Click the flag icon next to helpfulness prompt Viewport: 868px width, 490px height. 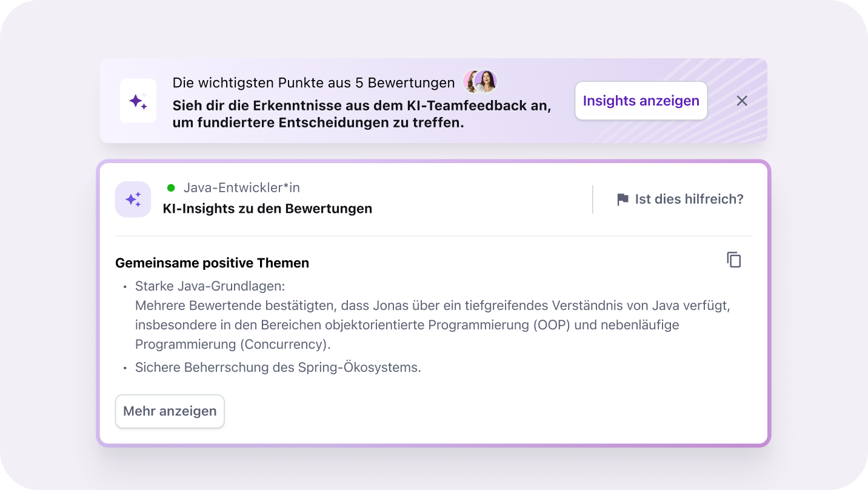click(x=623, y=200)
